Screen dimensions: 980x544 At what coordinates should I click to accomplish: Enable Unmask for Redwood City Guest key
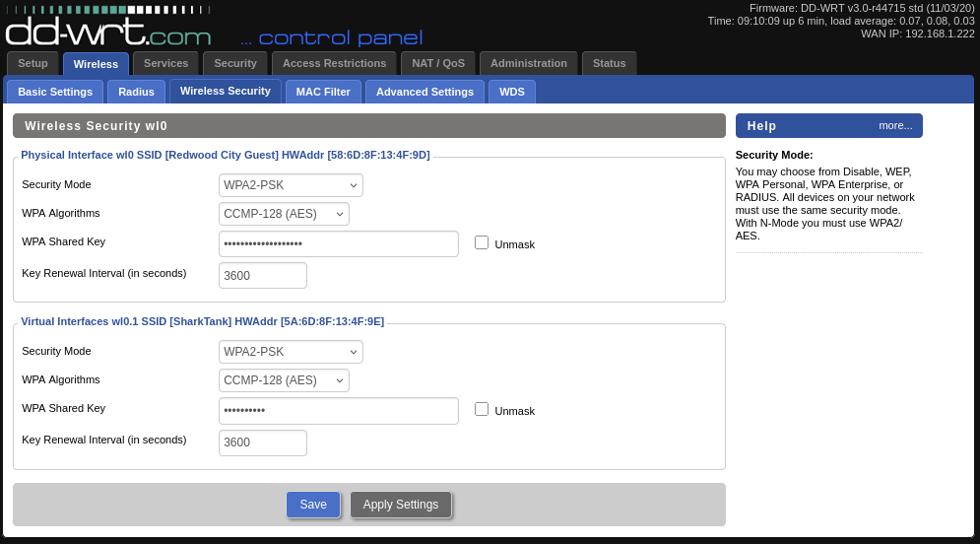(482, 242)
